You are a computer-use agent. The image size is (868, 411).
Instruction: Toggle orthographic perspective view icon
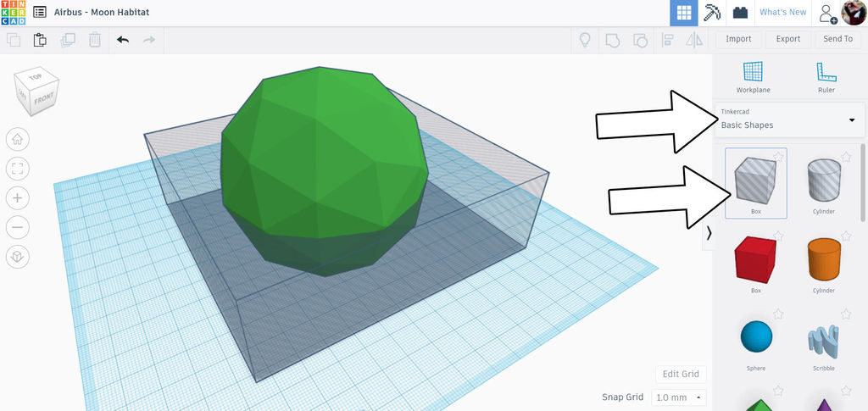pyautogui.click(x=17, y=256)
